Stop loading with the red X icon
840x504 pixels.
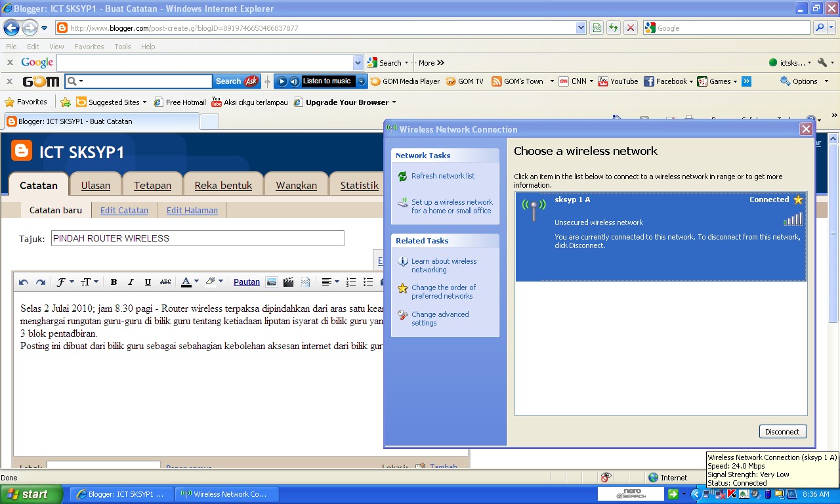tap(630, 28)
